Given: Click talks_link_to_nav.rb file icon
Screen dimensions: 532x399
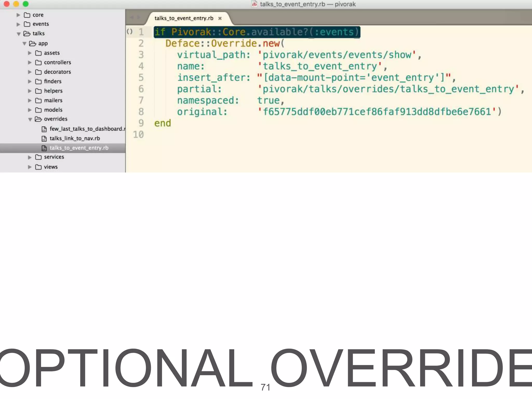Looking at the screenshot, I should (x=44, y=139).
